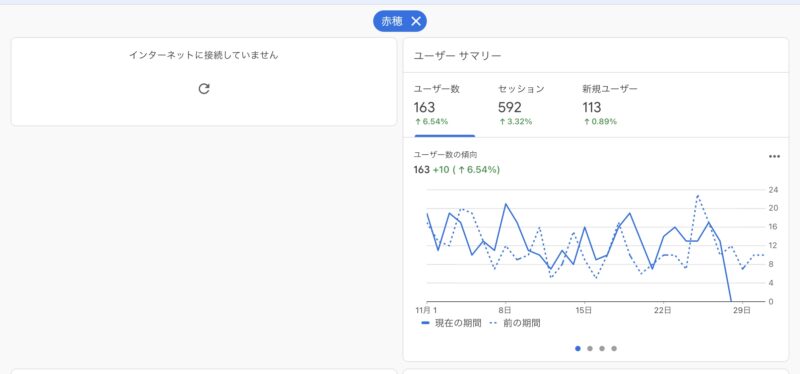Click the ユーザー サマリー card title

[457, 56]
